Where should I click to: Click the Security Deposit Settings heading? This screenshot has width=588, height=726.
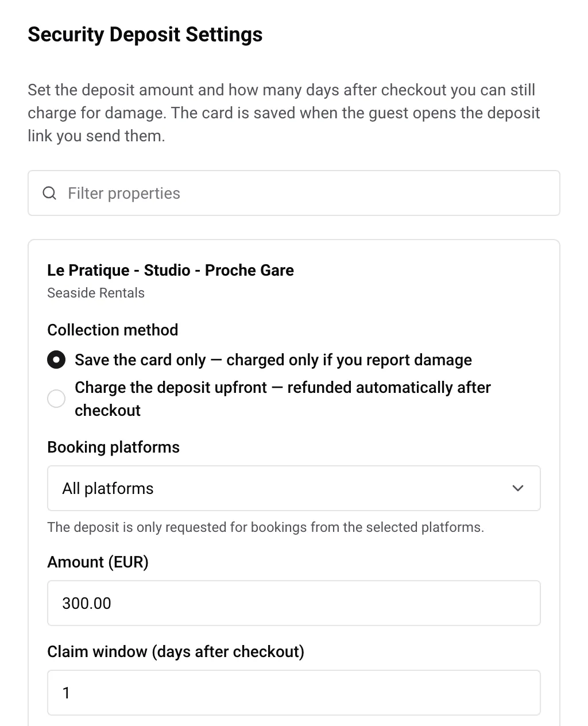pyautogui.click(x=145, y=34)
